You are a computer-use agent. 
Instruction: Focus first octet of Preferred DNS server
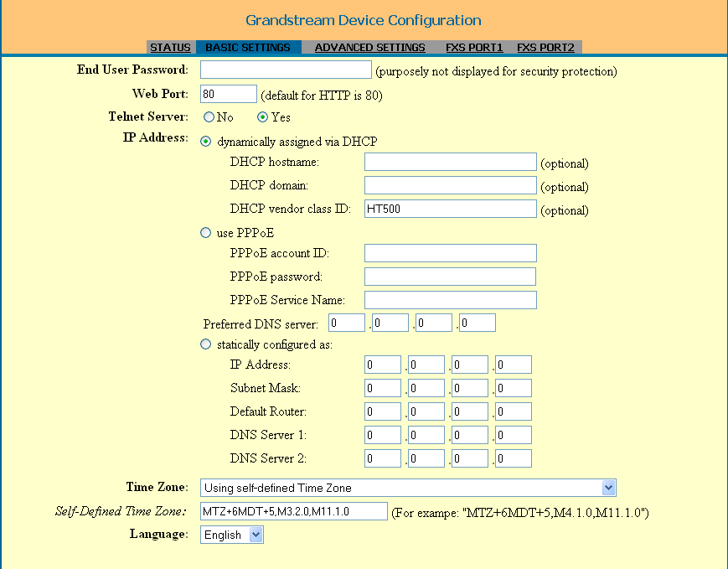pyautogui.click(x=347, y=323)
